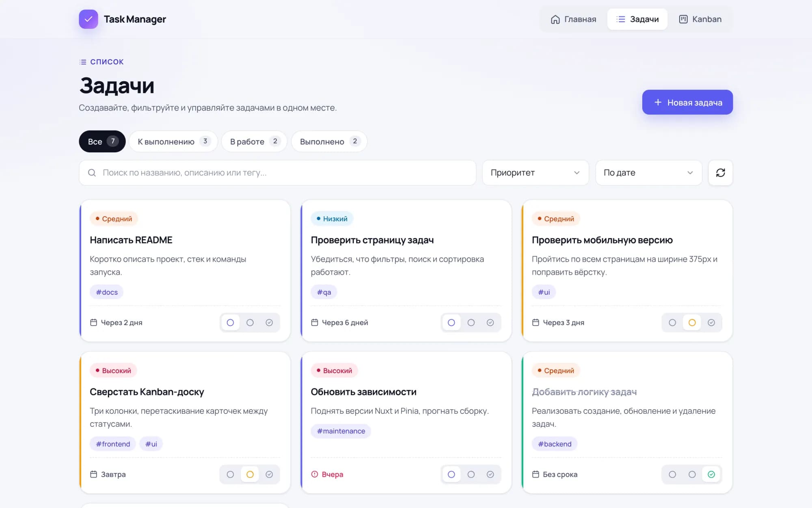Open the Проверить мобильную версию task title
This screenshot has width=812, height=508.
click(602, 240)
